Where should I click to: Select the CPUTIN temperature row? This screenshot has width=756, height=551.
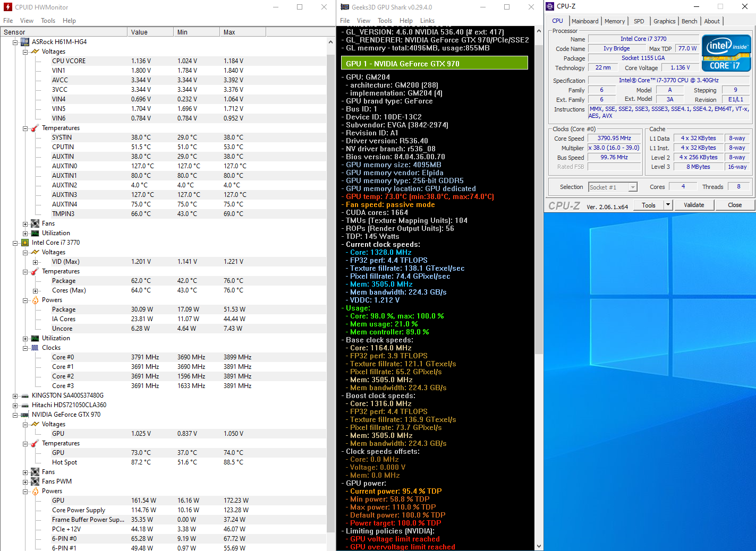coord(163,147)
